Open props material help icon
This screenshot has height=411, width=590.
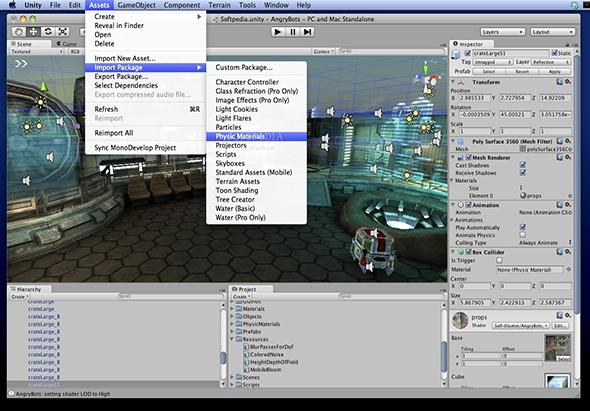(560, 315)
